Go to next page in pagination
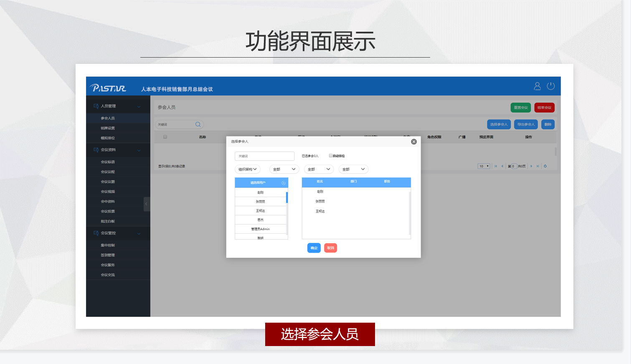This screenshot has height=364, width=631. tap(531, 166)
